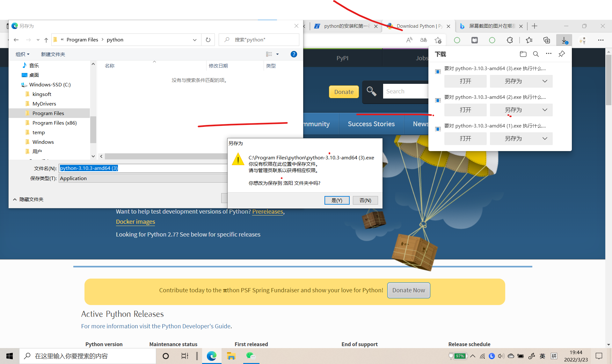Click Cortana circle on taskbar
612x364 pixels.
click(165, 356)
